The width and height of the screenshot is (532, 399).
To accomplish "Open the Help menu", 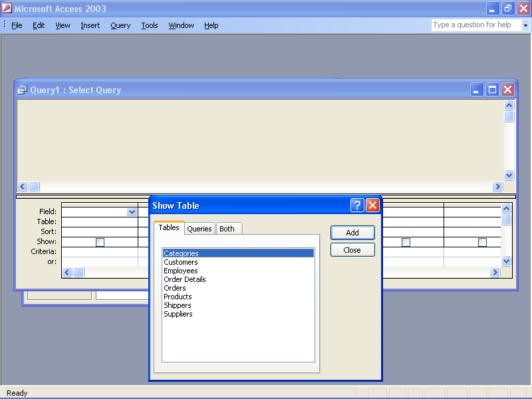I will pos(211,25).
